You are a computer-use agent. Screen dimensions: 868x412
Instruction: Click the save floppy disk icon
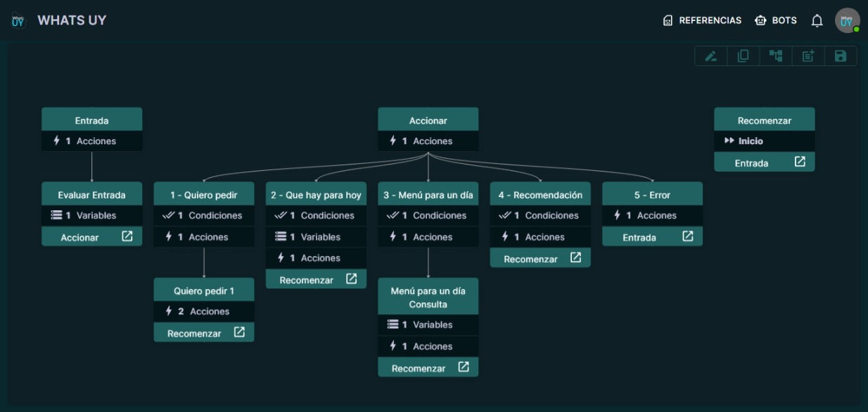coord(841,56)
